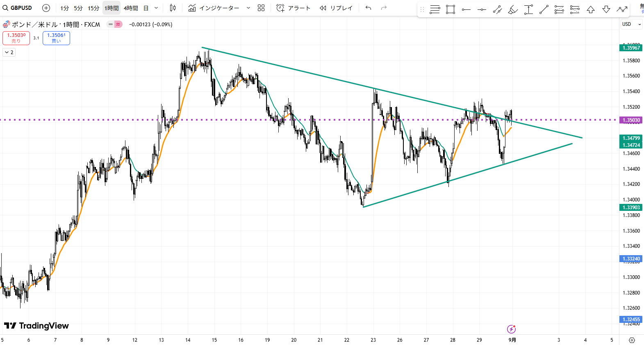The width and height of the screenshot is (644, 345).
Task: Select the highlighter tool
Action: [x=513, y=9]
